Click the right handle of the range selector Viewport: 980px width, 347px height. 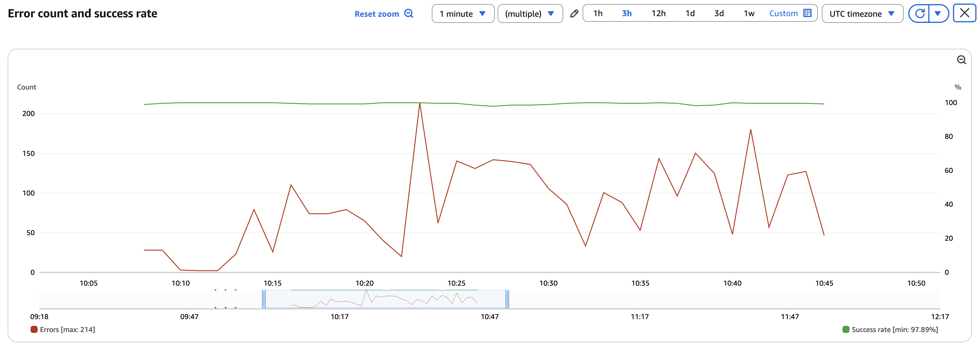(x=507, y=299)
